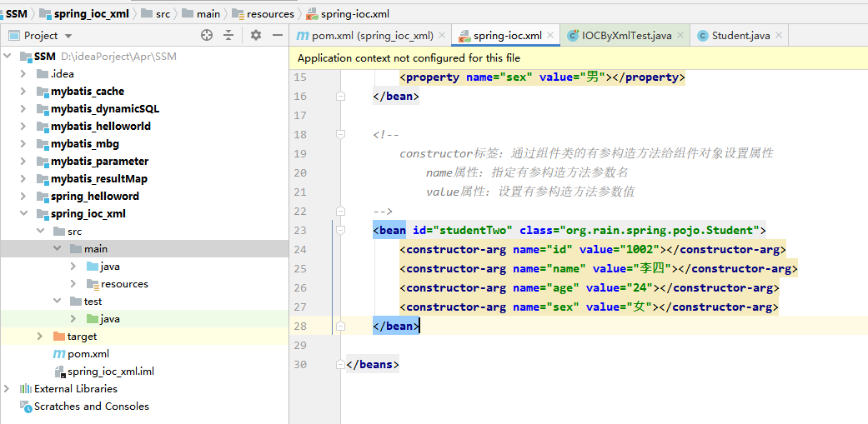Select spring_ioc_xml.iml file in tree

(x=111, y=372)
